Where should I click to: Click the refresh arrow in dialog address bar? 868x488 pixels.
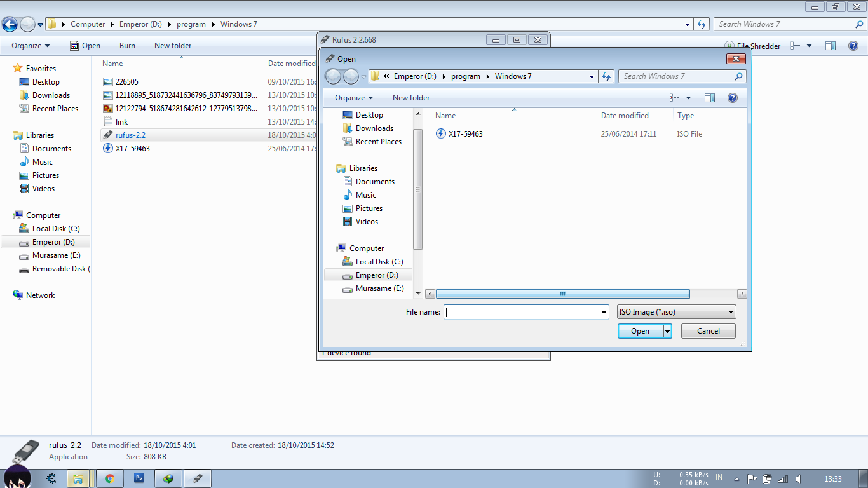[606, 76]
